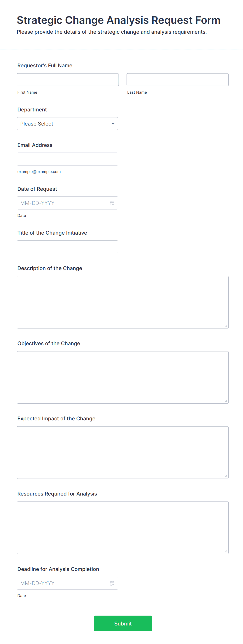Viewport: 243px width, 644px height.
Task: Click the Last Name input field
Action: pos(177,80)
